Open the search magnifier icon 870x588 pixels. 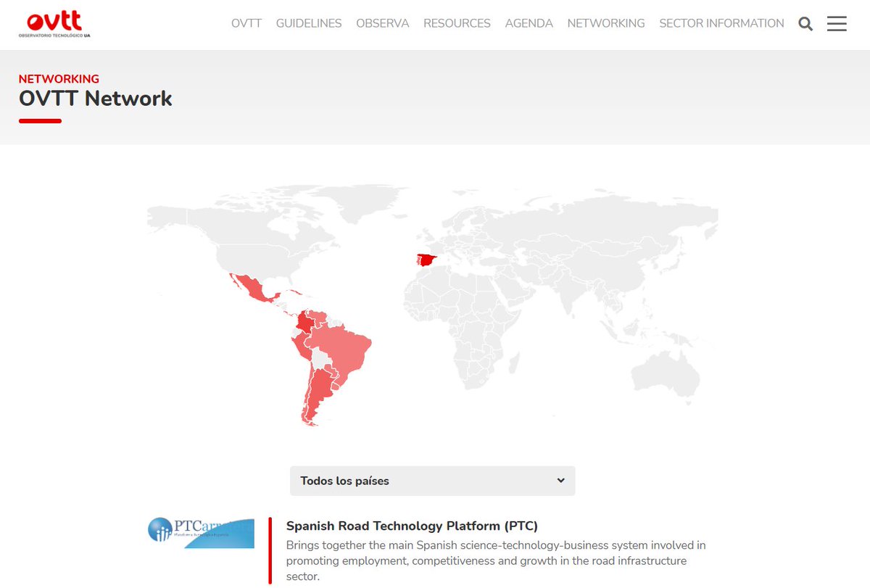pyautogui.click(x=805, y=24)
